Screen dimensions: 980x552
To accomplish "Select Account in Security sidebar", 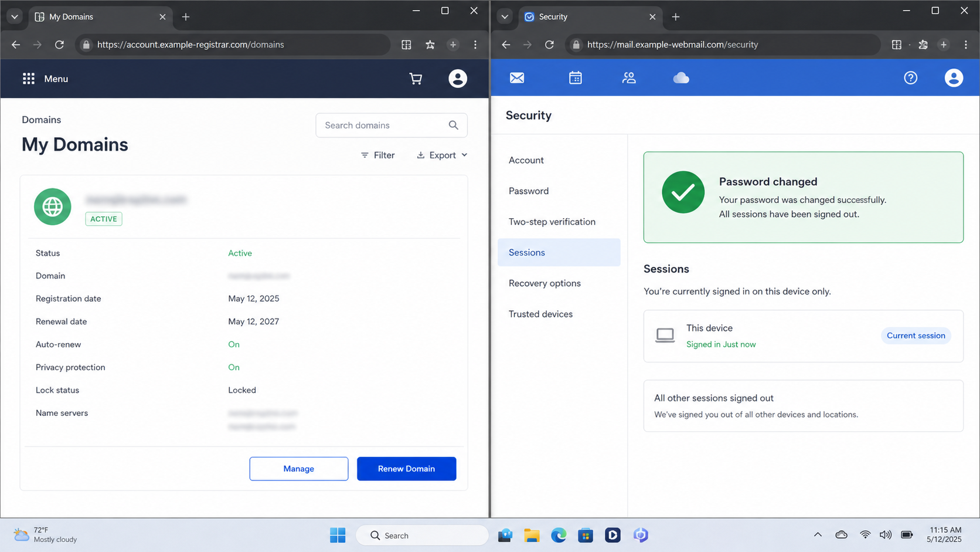I will (x=526, y=160).
